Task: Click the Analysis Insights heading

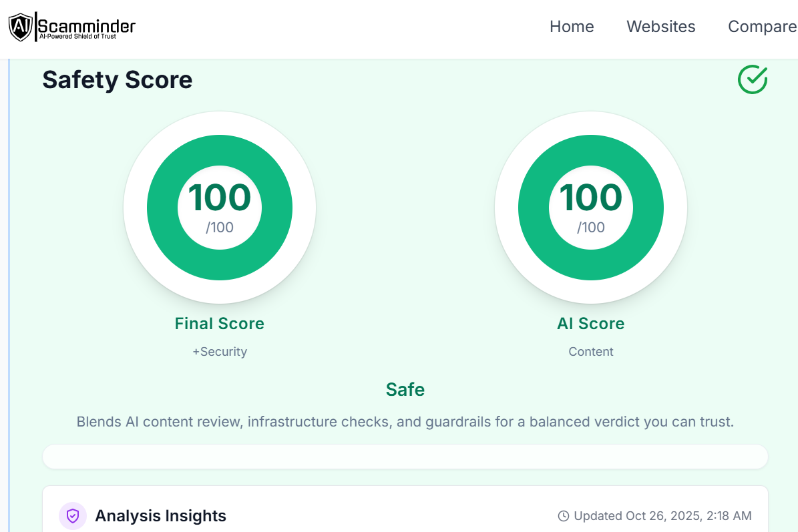Action: (160, 516)
